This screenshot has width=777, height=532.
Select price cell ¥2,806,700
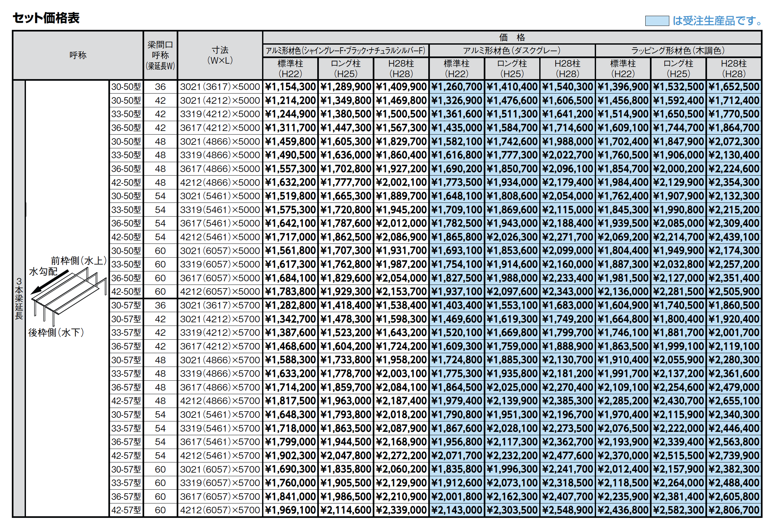(734, 510)
